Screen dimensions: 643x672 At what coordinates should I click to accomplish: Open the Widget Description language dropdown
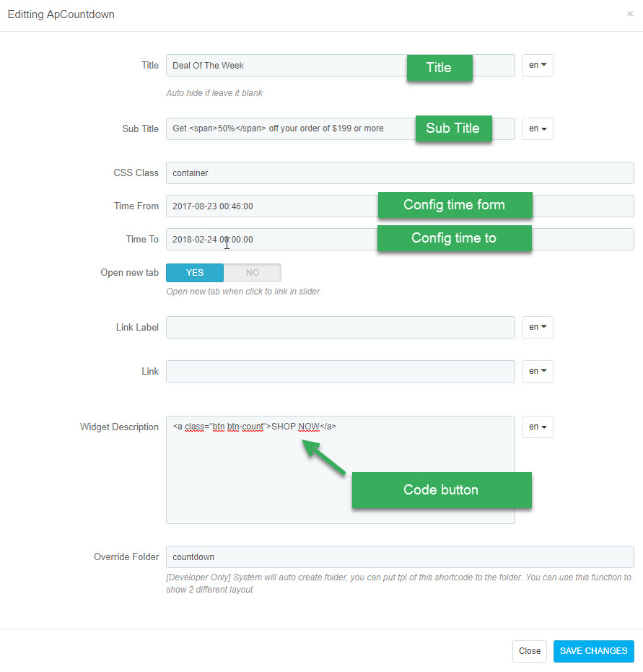pyautogui.click(x=538, y=427)
